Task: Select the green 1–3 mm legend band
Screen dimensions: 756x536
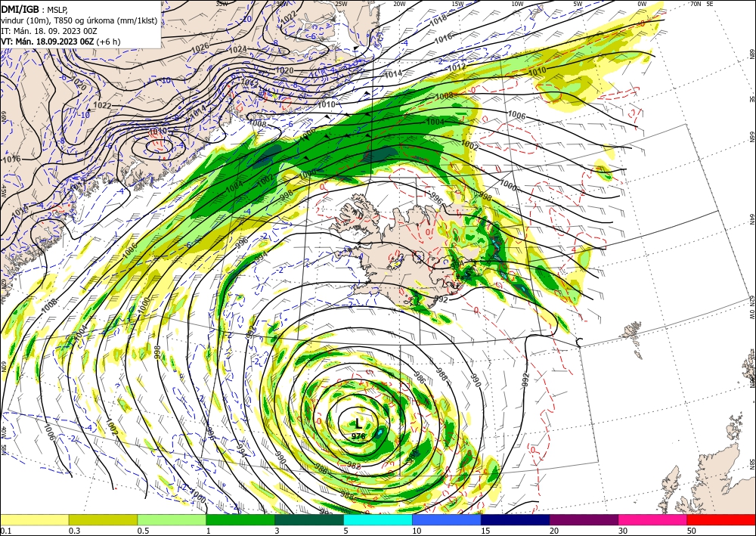Action: click(x=240, y=519)
